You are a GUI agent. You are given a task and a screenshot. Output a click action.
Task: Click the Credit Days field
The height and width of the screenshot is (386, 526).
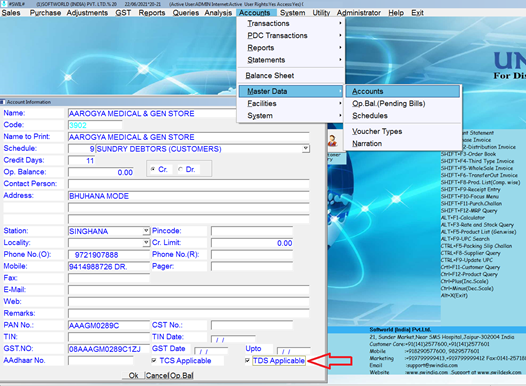[x=82, y=160]
